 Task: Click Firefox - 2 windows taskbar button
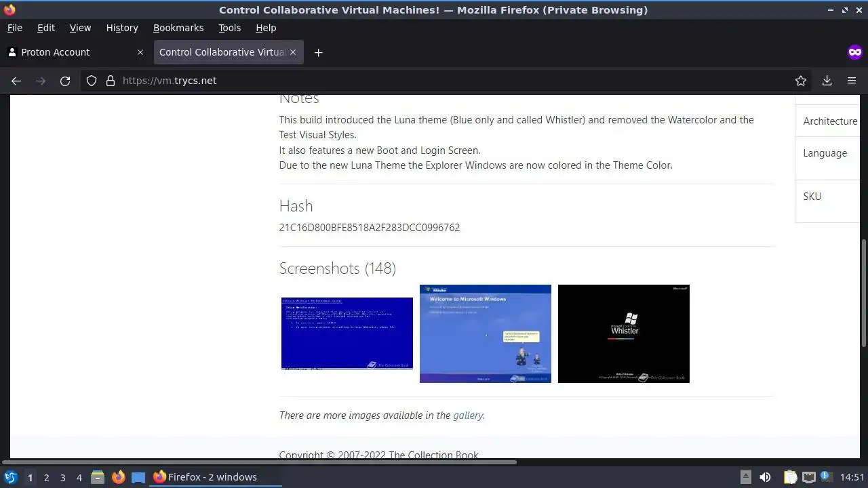(x=216, y=477)
